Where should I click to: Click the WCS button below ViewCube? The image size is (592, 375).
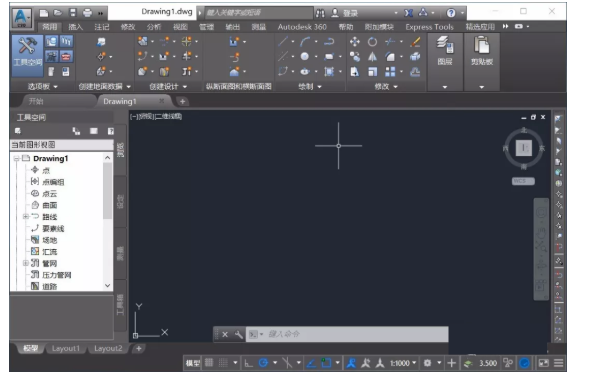[x=523, y=181]
